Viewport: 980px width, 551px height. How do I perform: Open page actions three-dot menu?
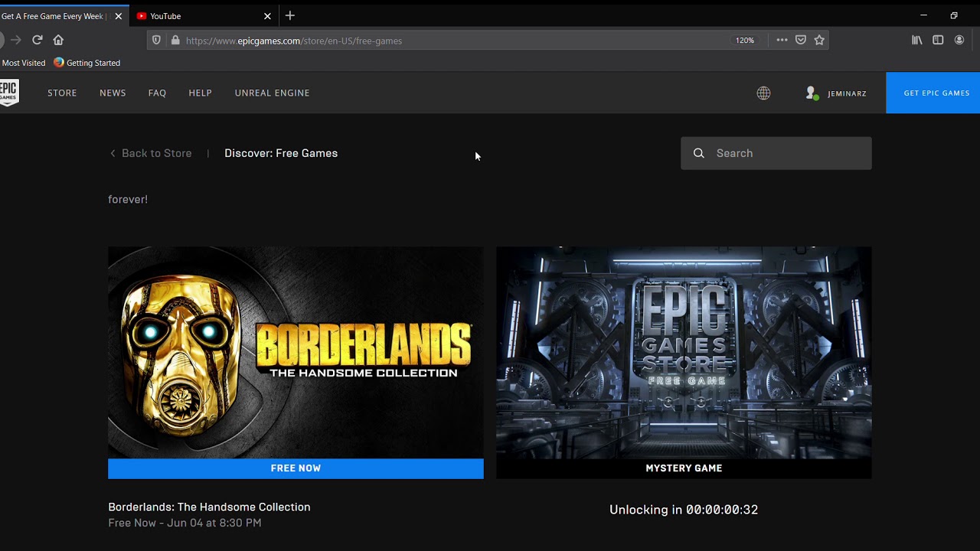(x=782, y=40)
